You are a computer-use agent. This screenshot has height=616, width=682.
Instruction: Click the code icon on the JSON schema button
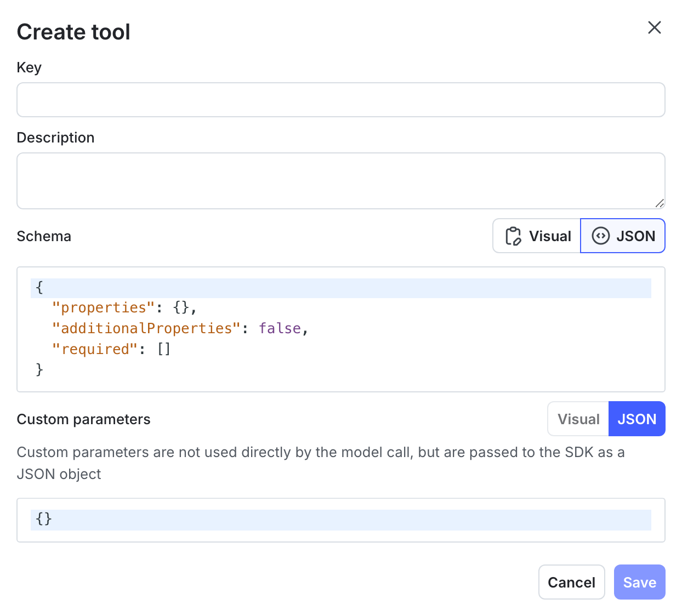(601, 236)
